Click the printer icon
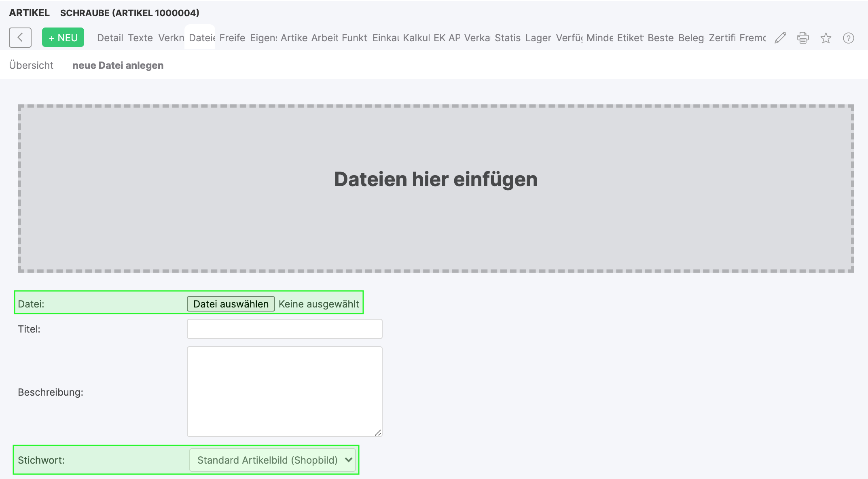Viewport: 868px width, 479px height. pyautogui.click(x=803, y=38)
